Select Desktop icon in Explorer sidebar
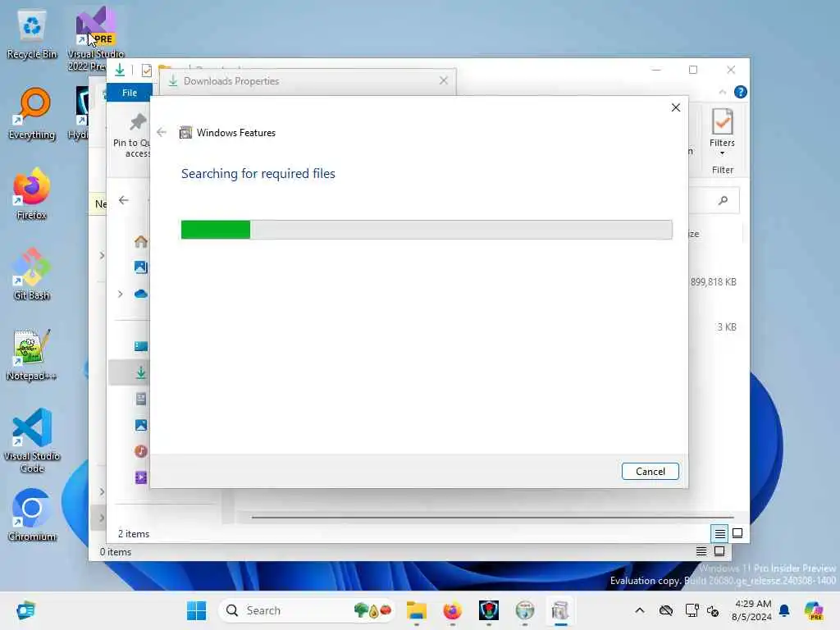This screenshot has width=840, height=630. coord(140,346)
